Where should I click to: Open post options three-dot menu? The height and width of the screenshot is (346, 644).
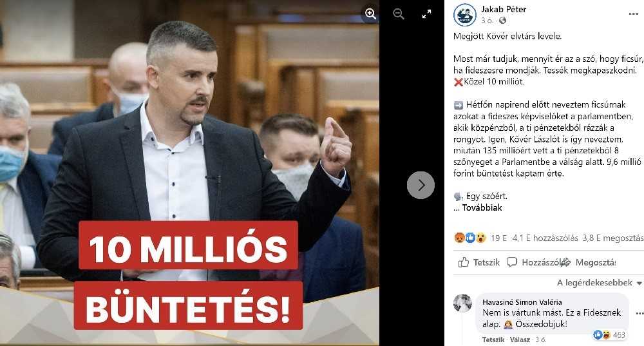(633, 14)
